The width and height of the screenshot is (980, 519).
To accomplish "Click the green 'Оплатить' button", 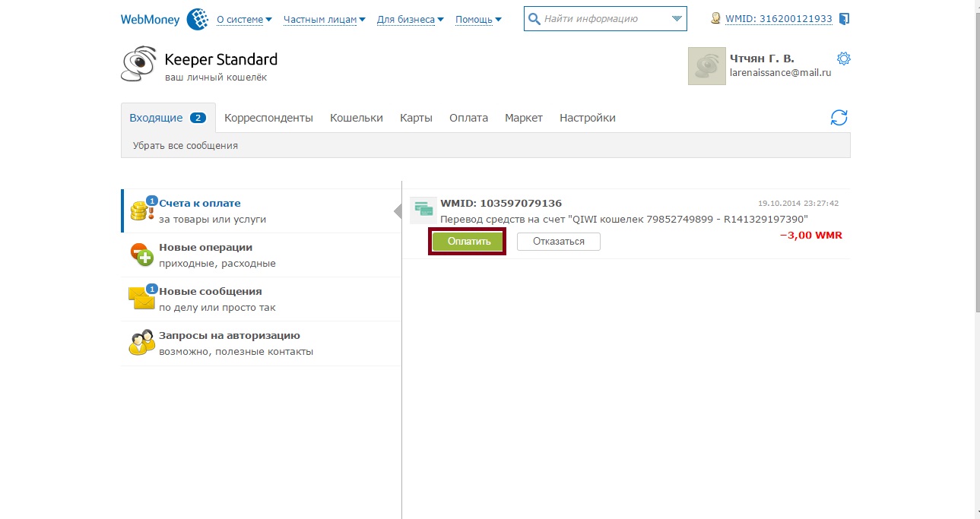I will 468,241.
